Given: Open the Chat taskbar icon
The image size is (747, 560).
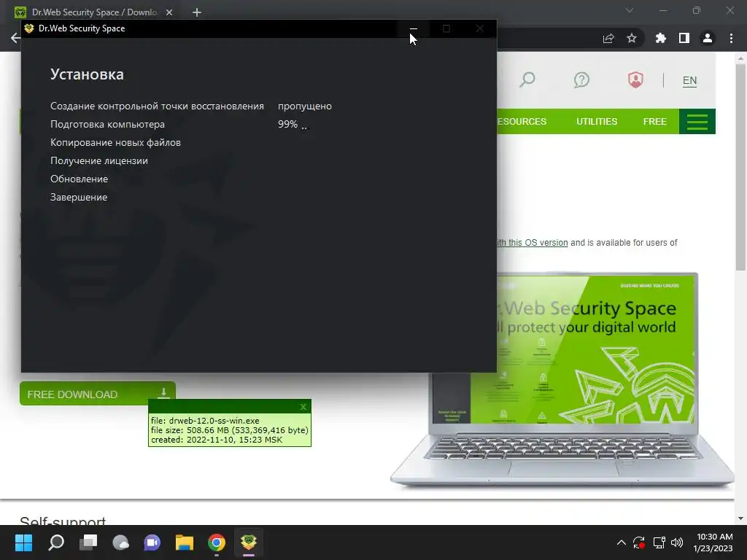Looking at the screenshot, I should [152, 542].
